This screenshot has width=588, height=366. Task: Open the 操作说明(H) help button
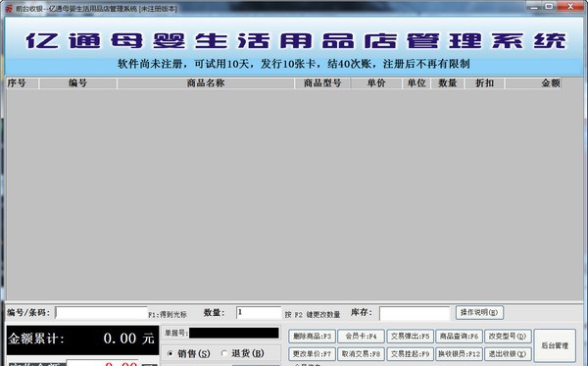479,312
